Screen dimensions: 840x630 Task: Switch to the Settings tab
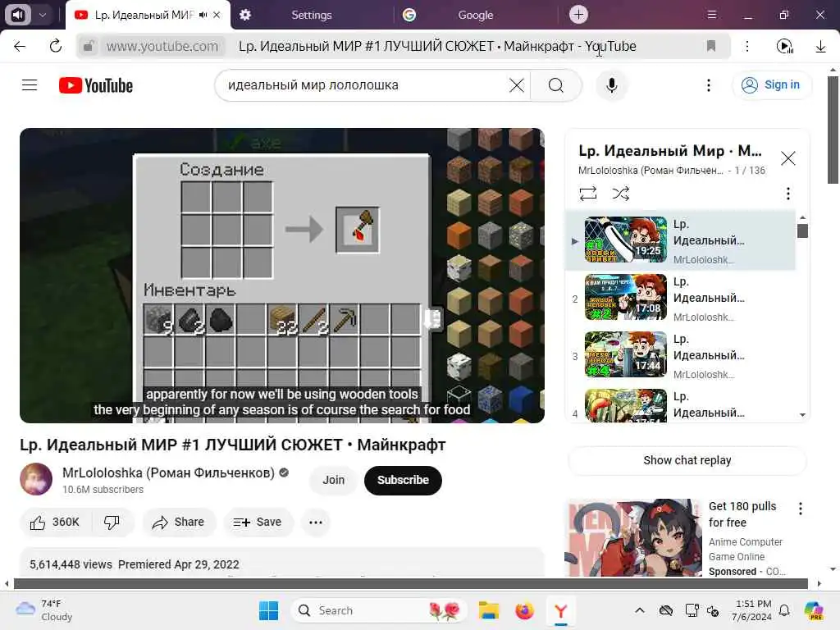pos(311,15)
